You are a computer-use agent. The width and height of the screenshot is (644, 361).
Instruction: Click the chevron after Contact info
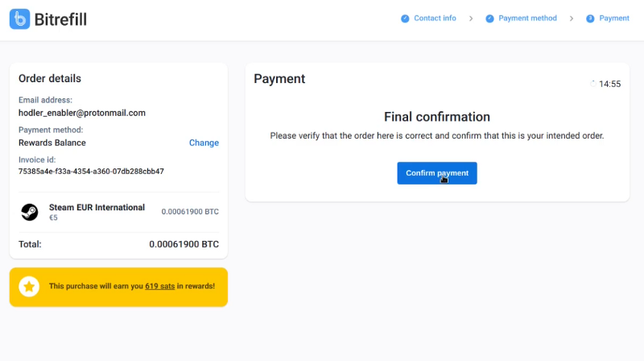[x=471, y=19]
